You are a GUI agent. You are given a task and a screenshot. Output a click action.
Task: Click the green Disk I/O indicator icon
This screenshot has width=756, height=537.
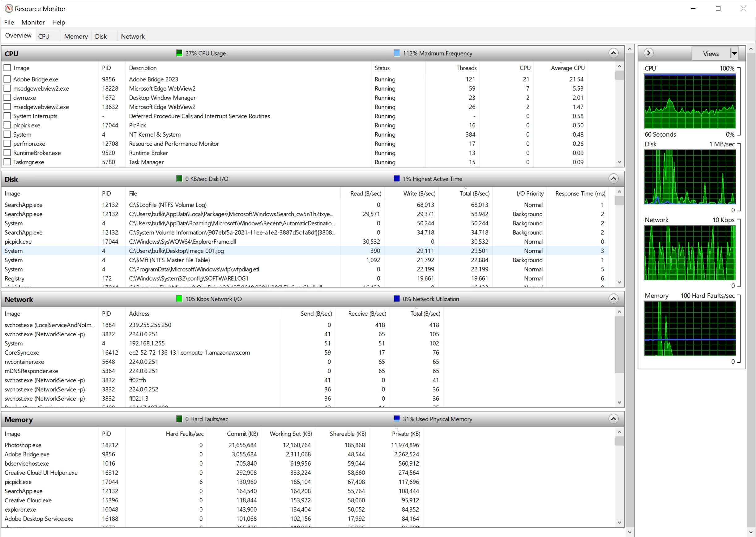pos(179,179)
